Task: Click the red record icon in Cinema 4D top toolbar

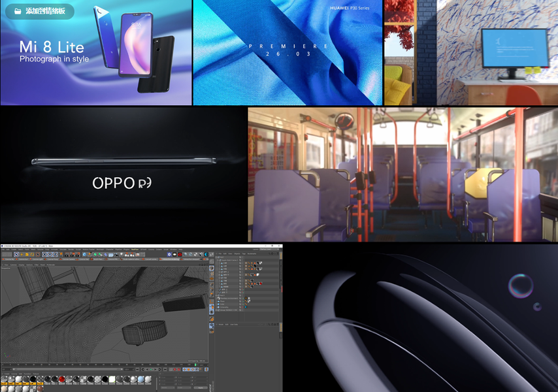Action: (x=180, y=254)
